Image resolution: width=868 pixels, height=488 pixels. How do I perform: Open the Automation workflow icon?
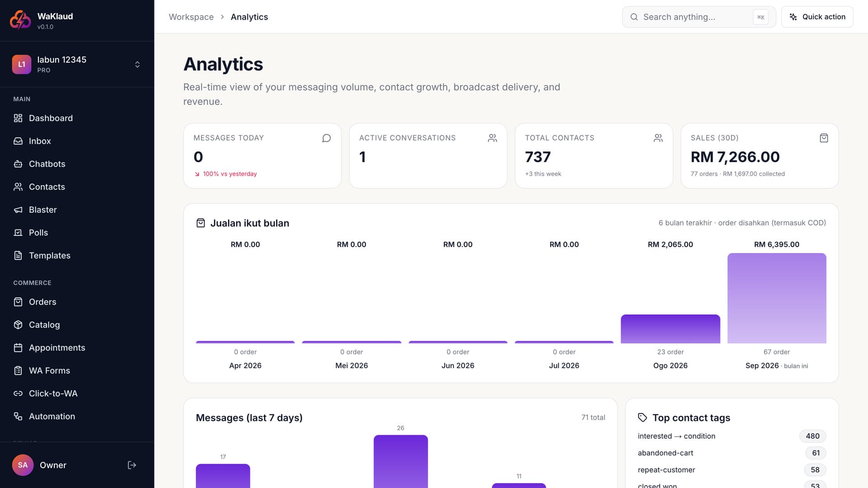[18, 417]
